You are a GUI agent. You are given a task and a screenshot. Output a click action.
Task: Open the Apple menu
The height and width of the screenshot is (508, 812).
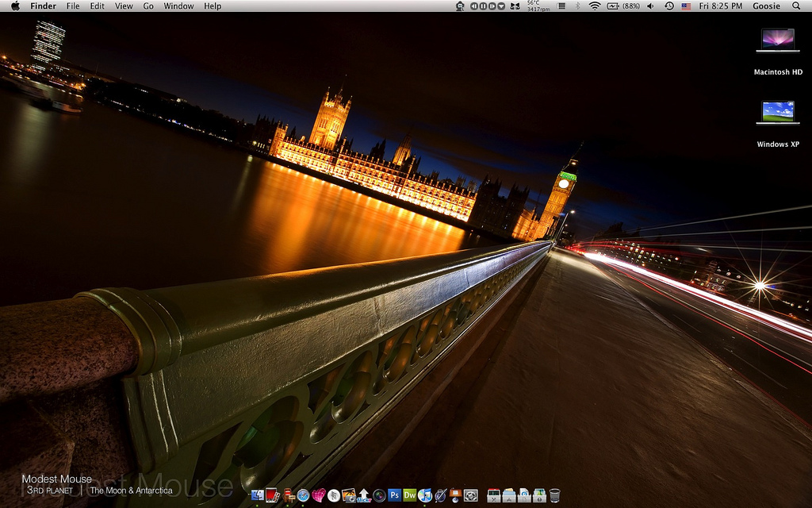[x=15, y=6]
